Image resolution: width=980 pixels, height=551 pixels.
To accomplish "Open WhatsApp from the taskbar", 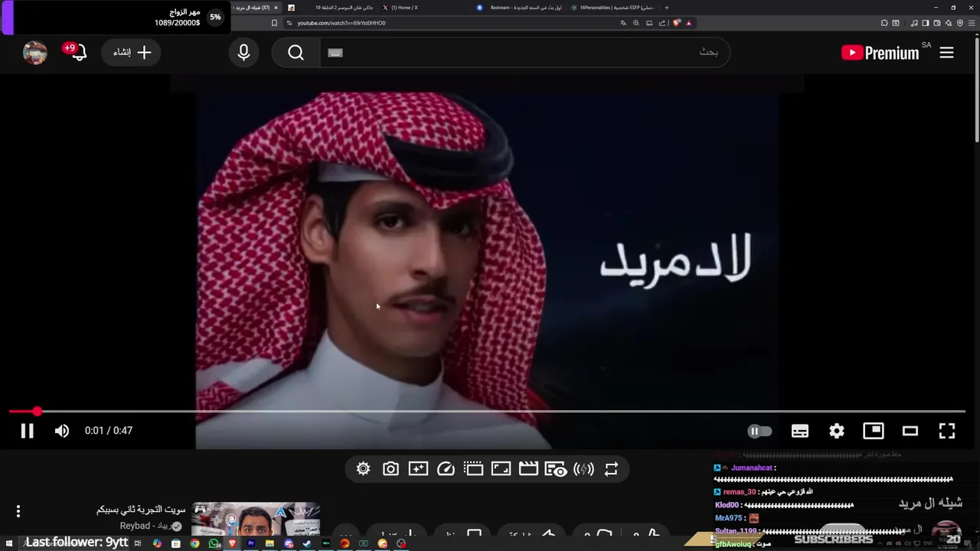I will pos(214,543).
